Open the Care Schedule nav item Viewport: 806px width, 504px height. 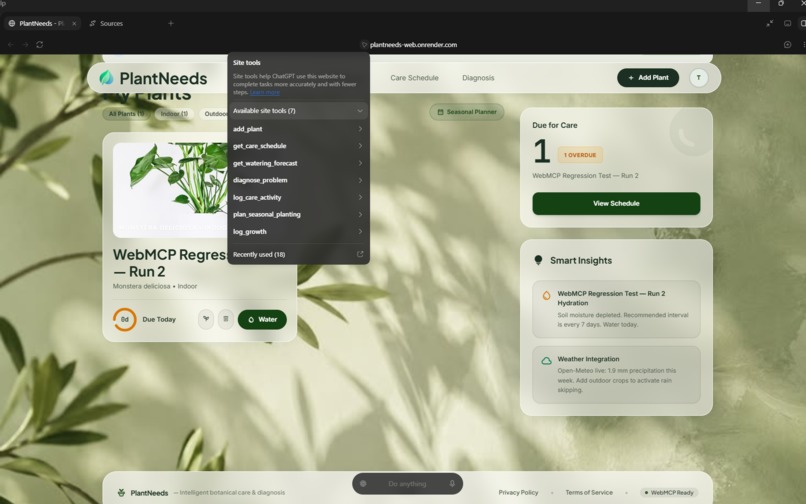[x=414, y=78]
